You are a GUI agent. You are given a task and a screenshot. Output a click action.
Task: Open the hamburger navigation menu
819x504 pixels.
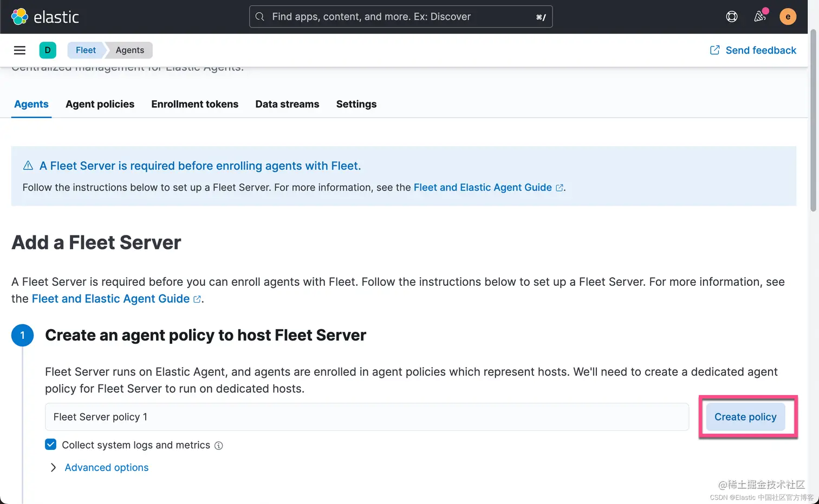(x=19, y=50)
